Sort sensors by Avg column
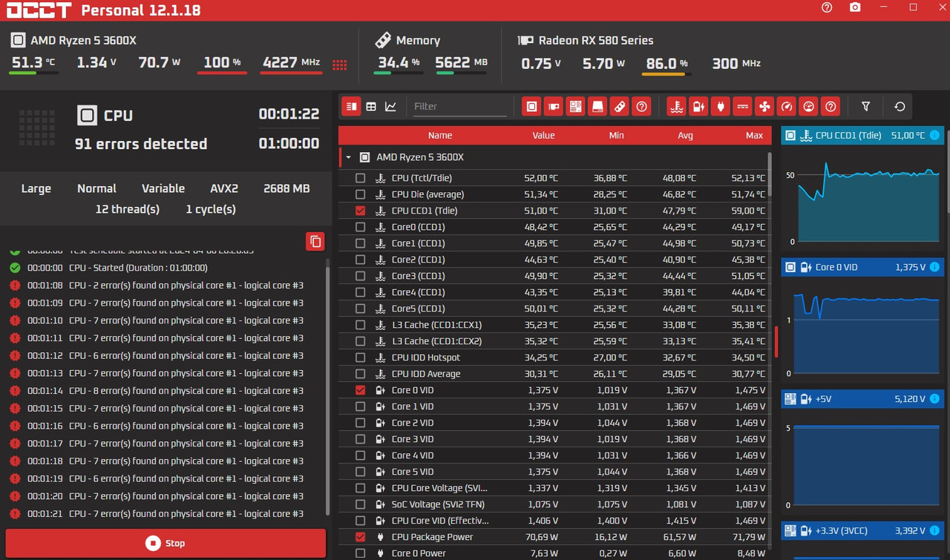Screen dimensions: 950x560 [x=685, y=136]
